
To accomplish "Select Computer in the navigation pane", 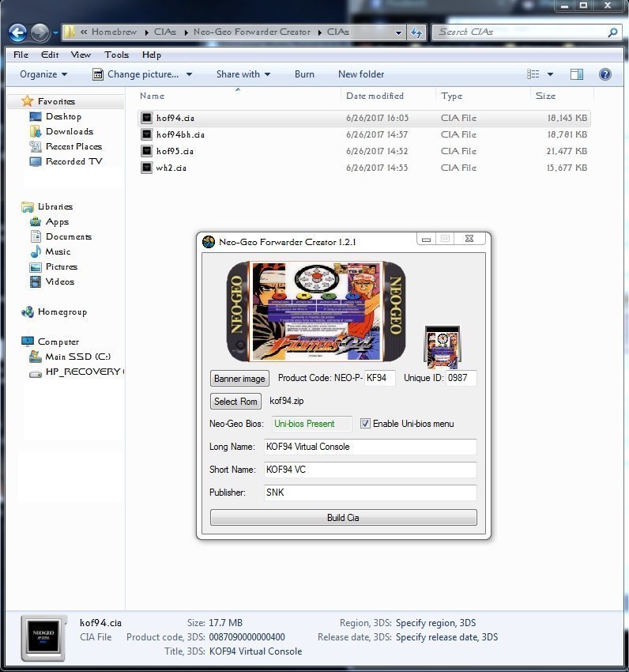I will pyautogui.click(x=58, y=342).
